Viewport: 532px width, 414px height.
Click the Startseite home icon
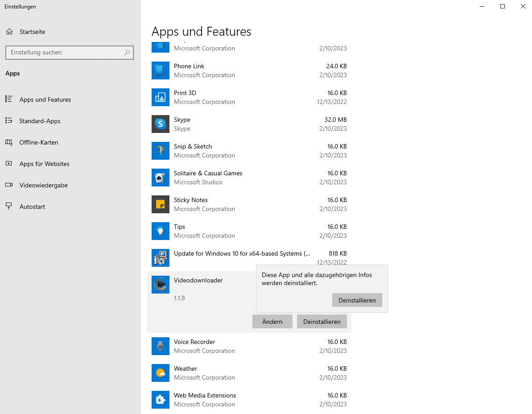point(9,31)
